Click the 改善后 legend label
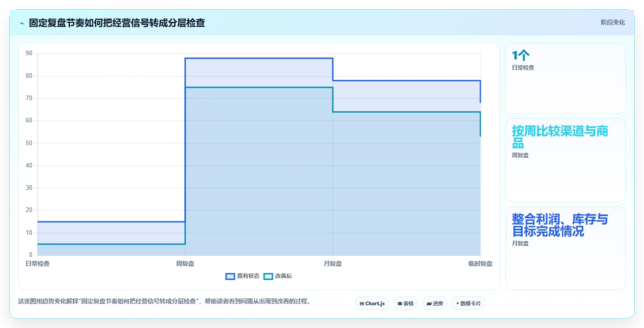Screen dimensions: 644x328 pyautogui.click(x=284, y=276)
